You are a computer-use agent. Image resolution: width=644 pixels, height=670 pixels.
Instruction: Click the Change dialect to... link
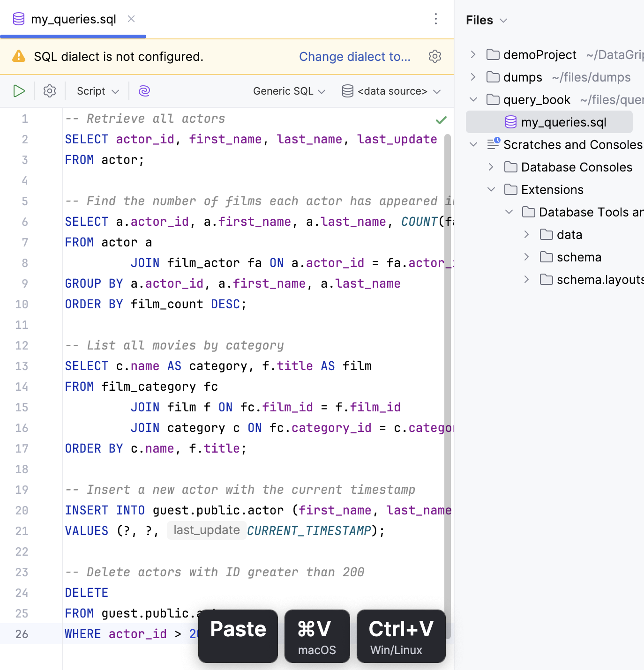pos(355,57)
